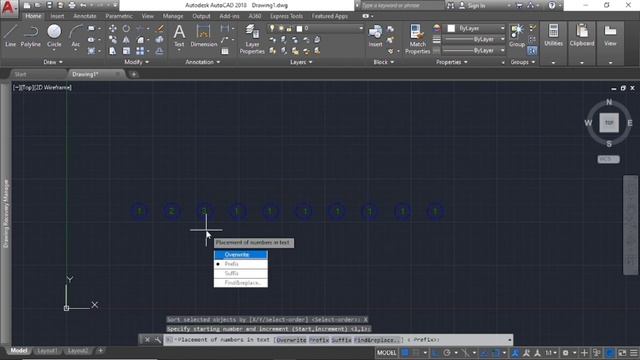This screenshot has width=640, height=360.
Task: Expand the Groups panel
Action: (x=523, y=62)
